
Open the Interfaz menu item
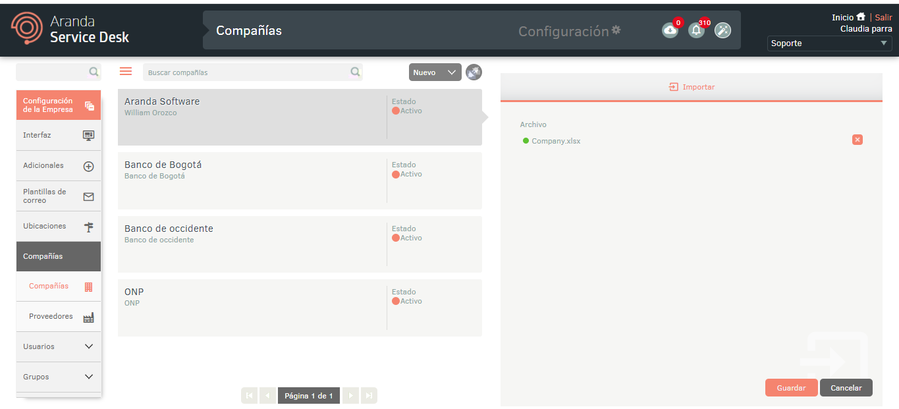58,135
